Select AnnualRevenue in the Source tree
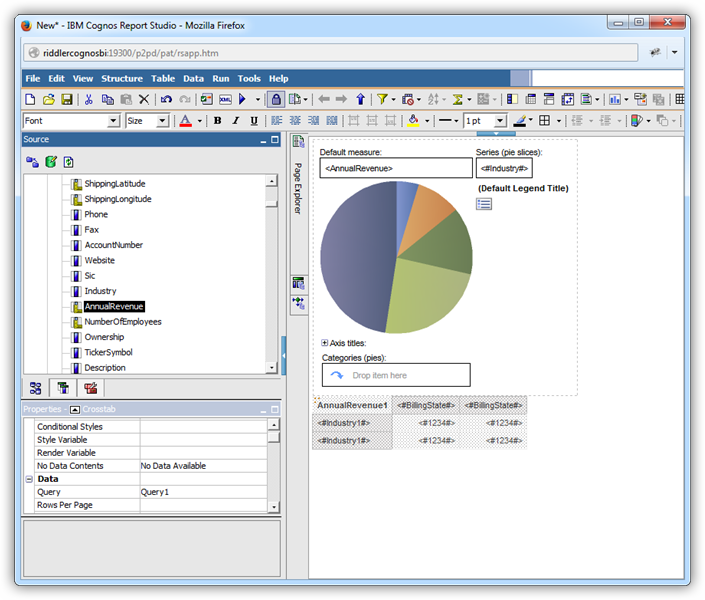The height and width of the screenshot is (600, 705). pyautogui.click(x=114, y=307)
